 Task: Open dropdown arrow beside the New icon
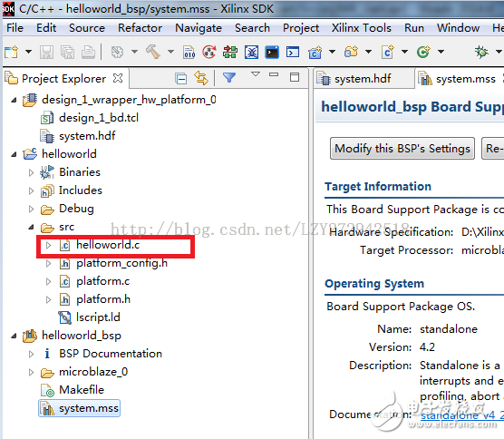click(x=28, y=52)
